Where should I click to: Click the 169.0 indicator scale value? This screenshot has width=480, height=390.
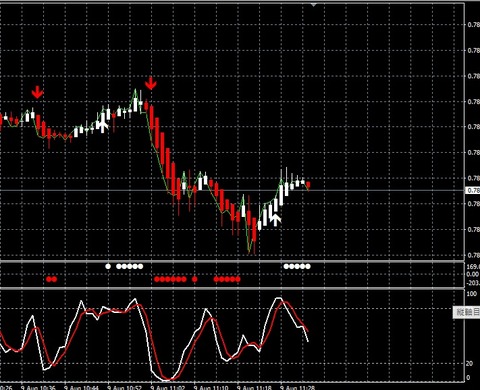pyautogui.click(x=473, y=267)
